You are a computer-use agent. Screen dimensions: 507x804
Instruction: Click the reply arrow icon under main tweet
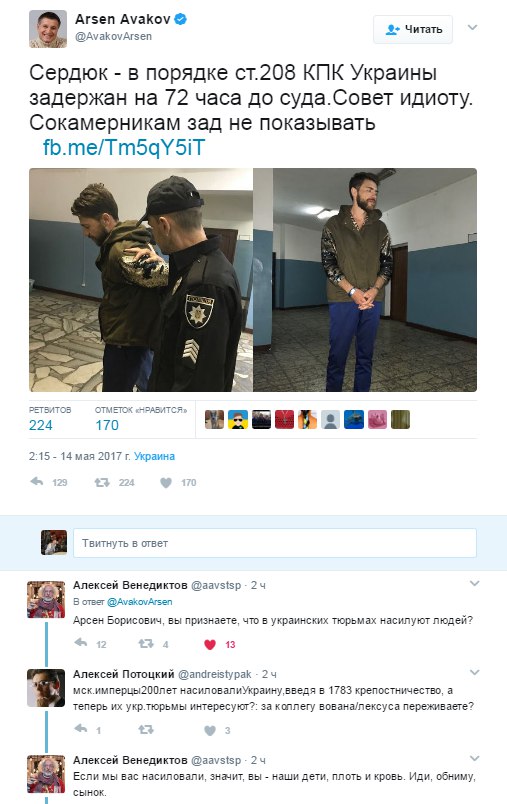click(37, 482)
